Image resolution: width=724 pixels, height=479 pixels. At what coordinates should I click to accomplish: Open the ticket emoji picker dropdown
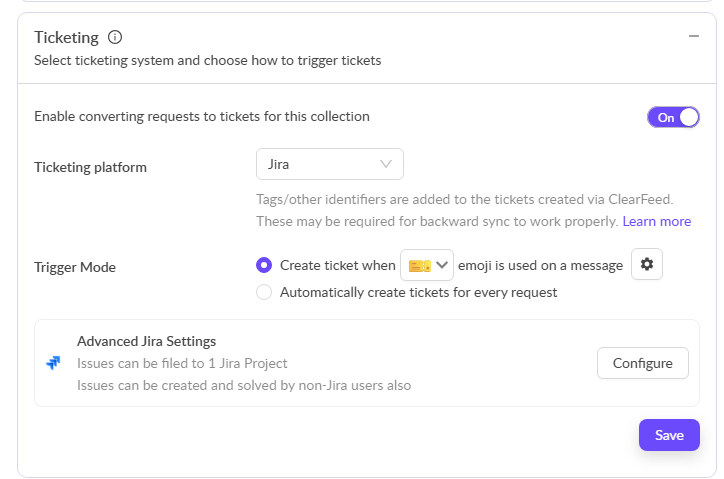click(427, 265)
